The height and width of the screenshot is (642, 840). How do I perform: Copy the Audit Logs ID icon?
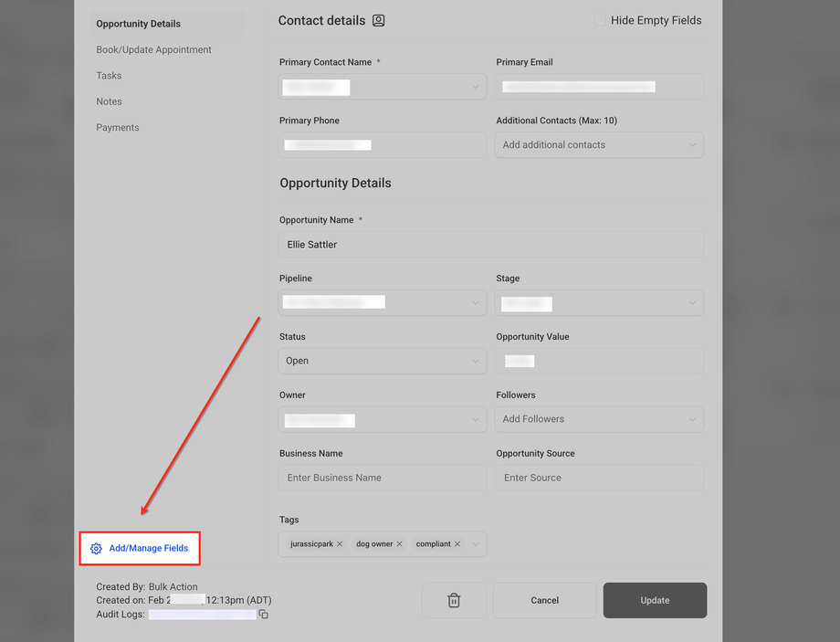264,614
